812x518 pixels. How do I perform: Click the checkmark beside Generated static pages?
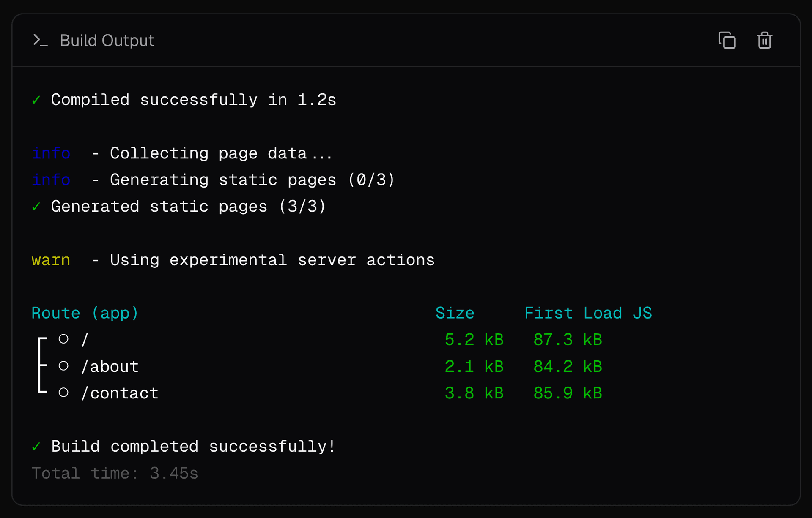click(36, 207)
